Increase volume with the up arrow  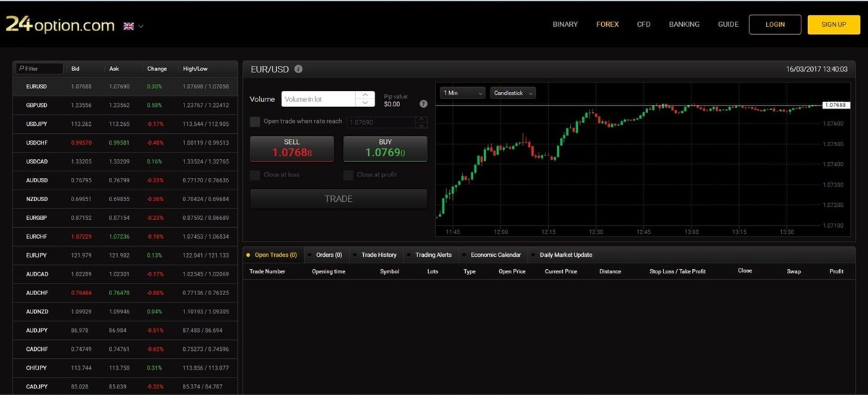(365, 95)
